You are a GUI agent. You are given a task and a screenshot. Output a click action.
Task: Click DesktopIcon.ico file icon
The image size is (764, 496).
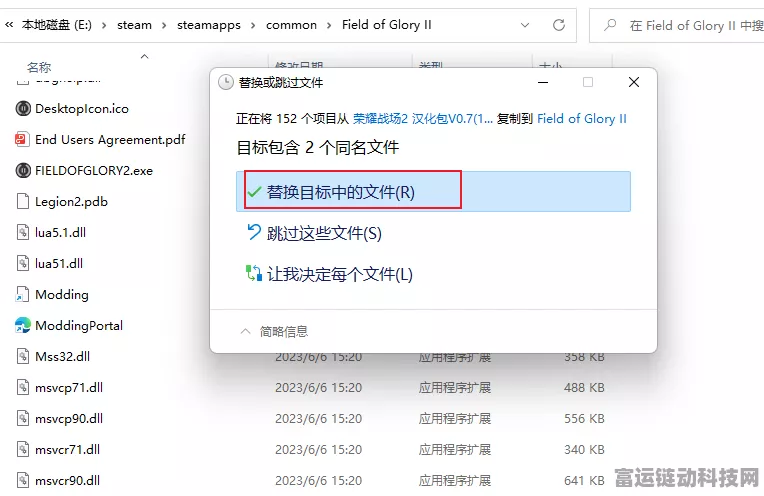point(23,108)
